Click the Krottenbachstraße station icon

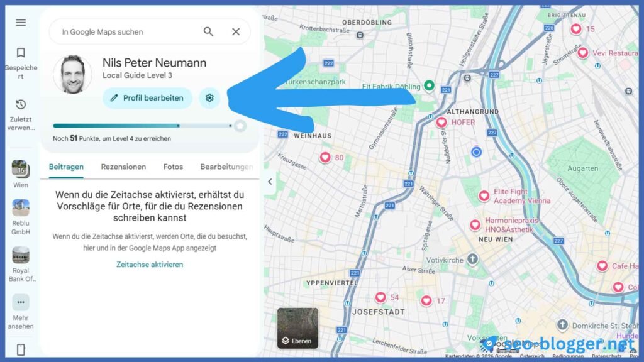pos(360,35)
